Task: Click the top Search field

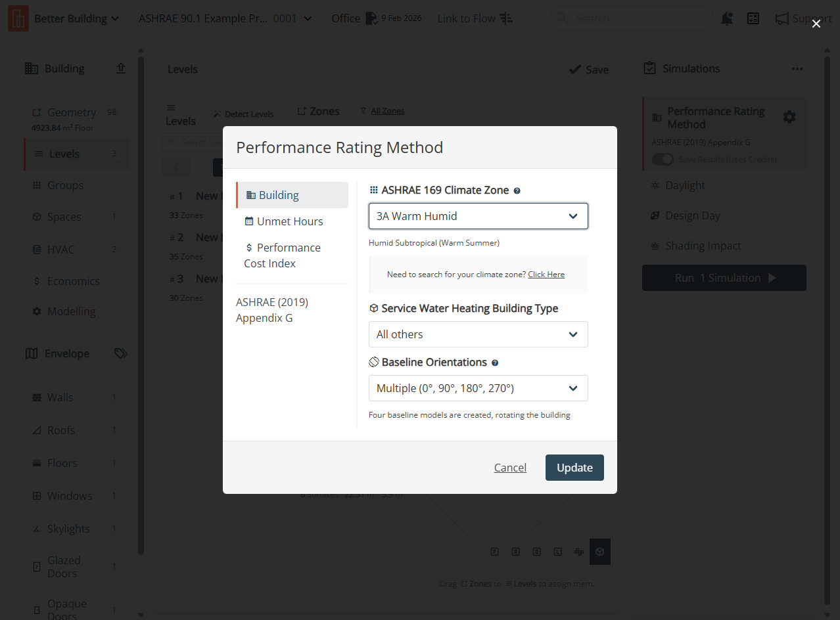Action: 631,18
